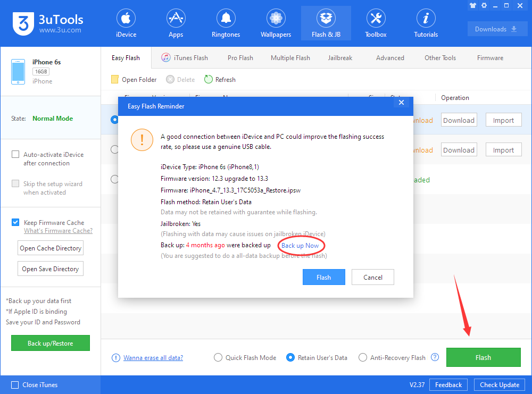Open the Apps section
This screenshot has height=394, width=532.
(x=176, y=23)
